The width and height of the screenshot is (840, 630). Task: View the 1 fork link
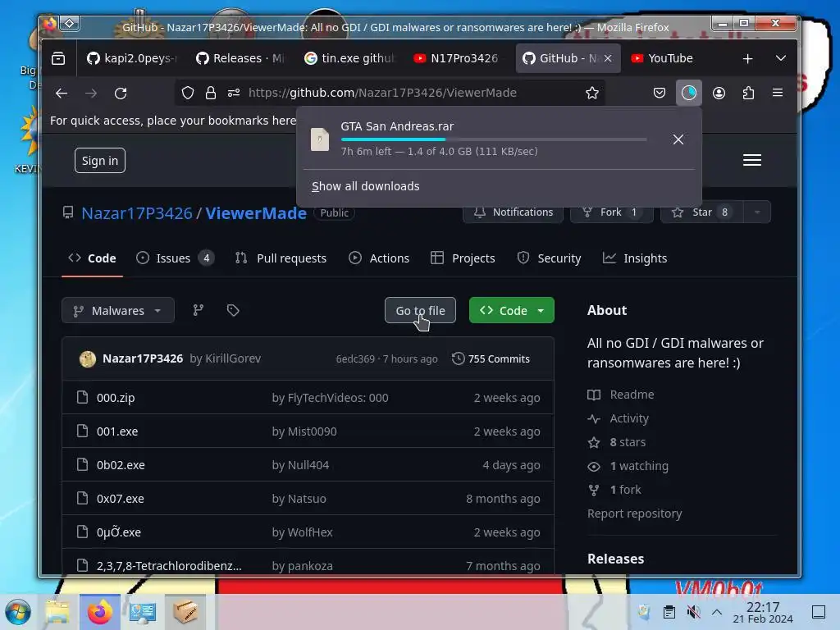(x=614, y=490)
